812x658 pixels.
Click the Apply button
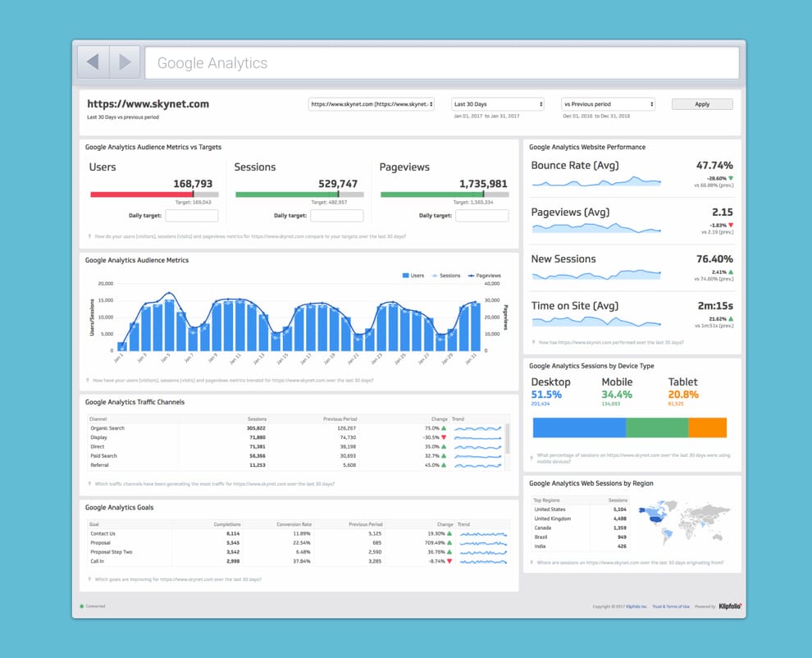[702, 104]
